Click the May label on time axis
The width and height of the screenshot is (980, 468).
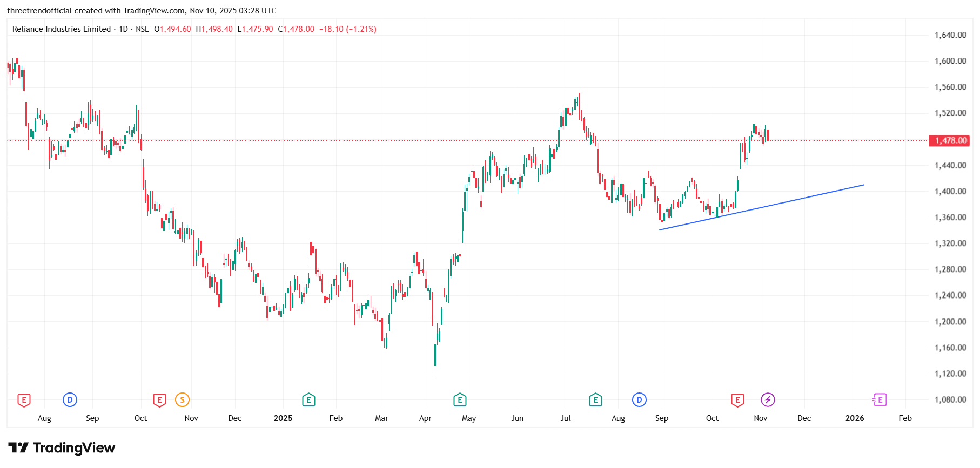click(469, 418)
